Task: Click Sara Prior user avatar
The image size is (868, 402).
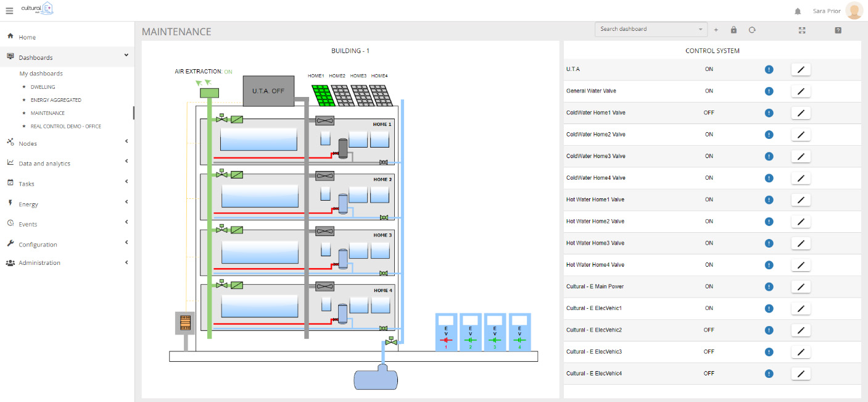Action: tap(854, 11)
